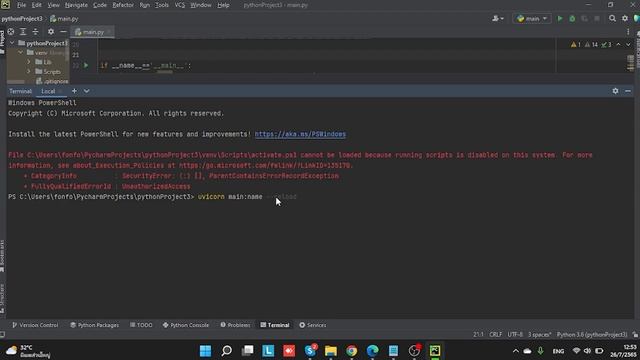Open Project panel options gear

click(51, 32)
